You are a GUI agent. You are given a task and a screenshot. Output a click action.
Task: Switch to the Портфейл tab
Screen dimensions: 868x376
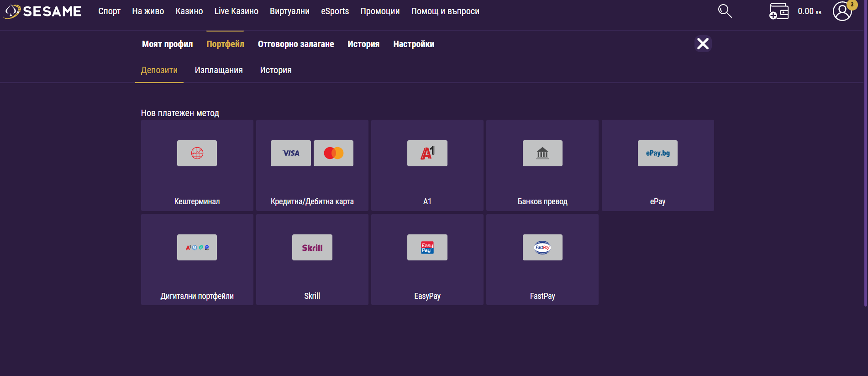(225, 44)
